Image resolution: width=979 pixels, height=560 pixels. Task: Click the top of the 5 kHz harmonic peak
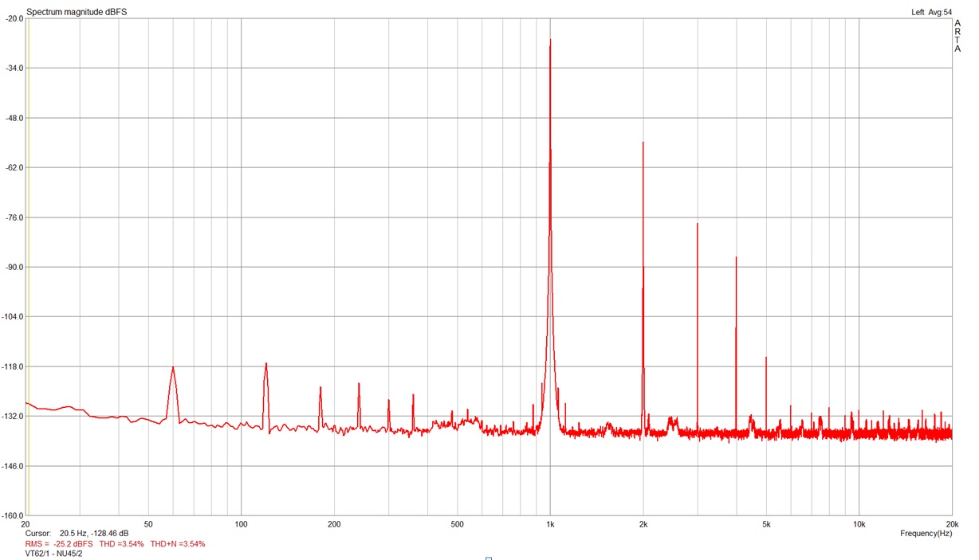(766, 358)
